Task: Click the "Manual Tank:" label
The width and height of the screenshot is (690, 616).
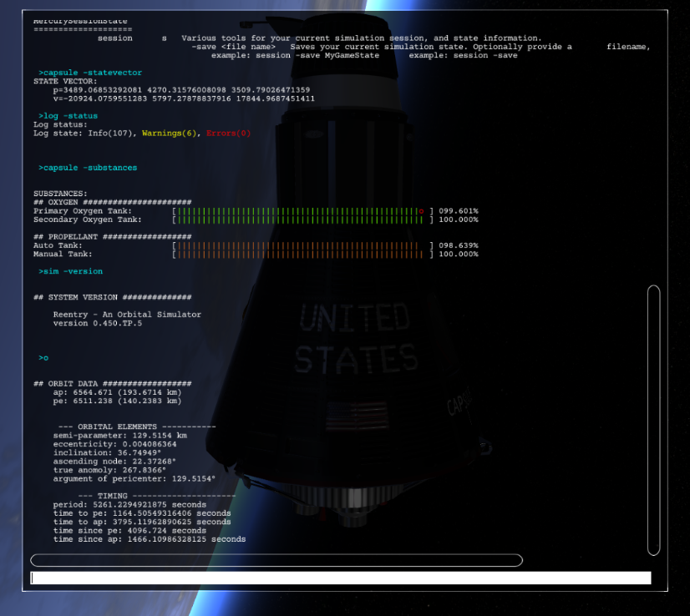Action: click(63, 254)
